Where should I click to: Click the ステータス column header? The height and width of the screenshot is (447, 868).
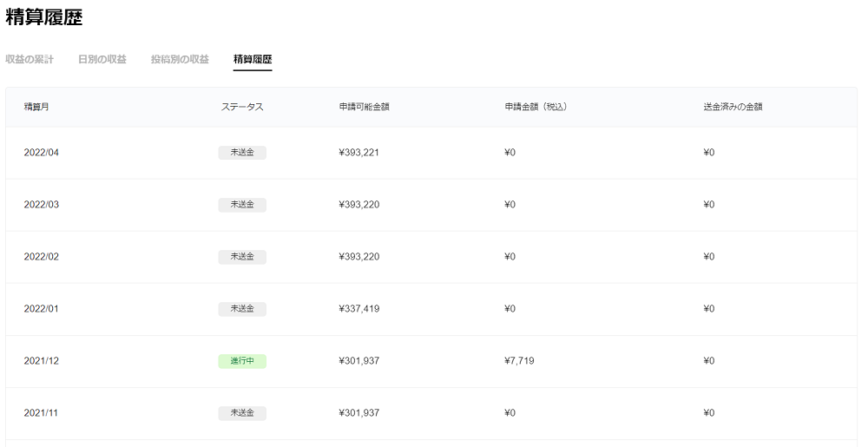point(242,107)
